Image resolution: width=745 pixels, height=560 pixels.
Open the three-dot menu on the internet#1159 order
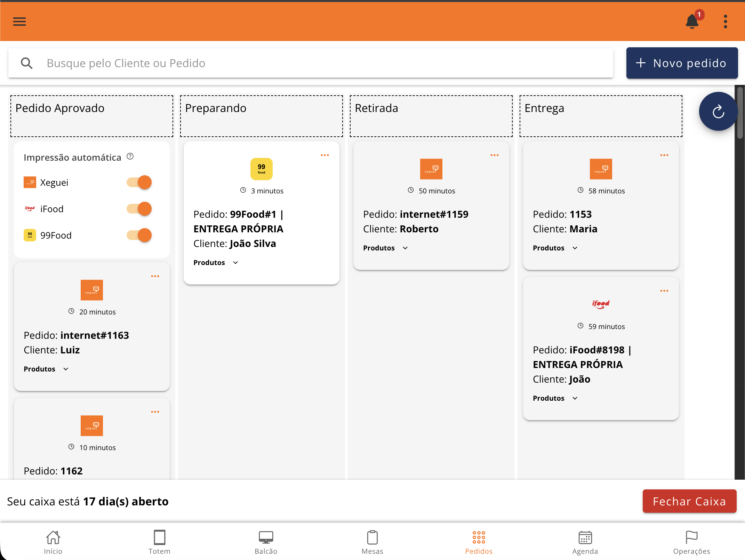click(x=495, y=155)
